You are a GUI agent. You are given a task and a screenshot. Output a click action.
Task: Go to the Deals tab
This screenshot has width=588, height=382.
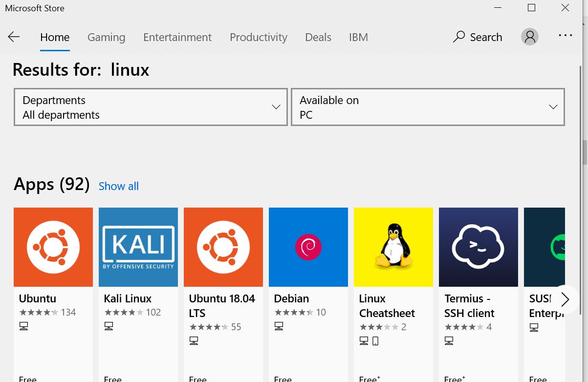(318, 37)
